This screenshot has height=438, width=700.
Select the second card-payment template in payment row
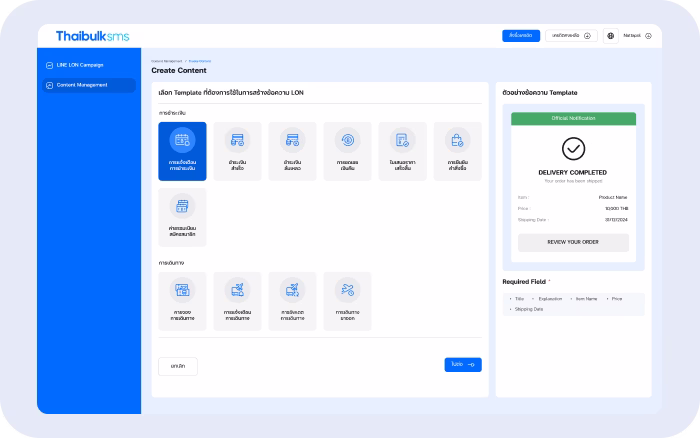coord(292,151)
